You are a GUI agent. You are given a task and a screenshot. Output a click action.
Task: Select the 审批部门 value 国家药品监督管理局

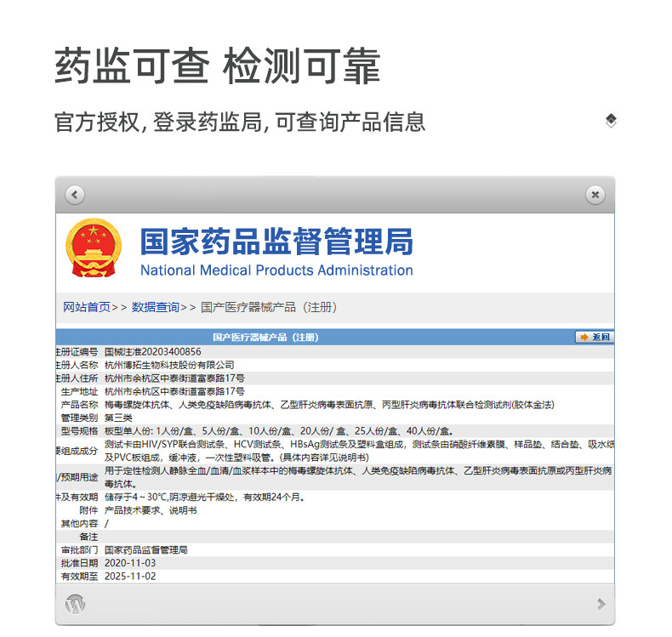146,549
